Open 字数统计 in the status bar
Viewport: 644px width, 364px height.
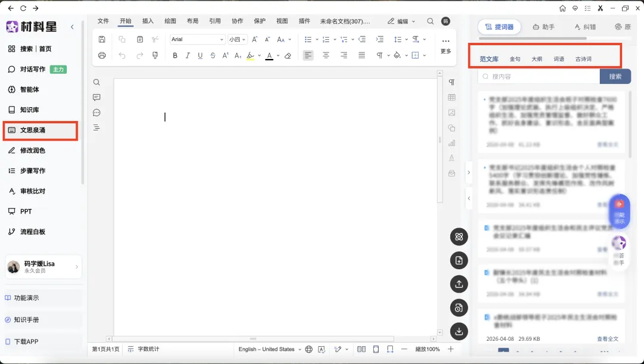(143, 349)
